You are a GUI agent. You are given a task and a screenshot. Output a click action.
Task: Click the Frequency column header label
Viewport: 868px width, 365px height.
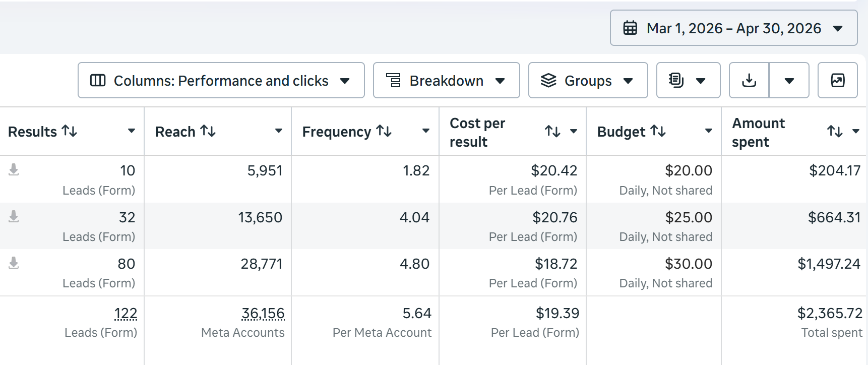pos(337,132)
